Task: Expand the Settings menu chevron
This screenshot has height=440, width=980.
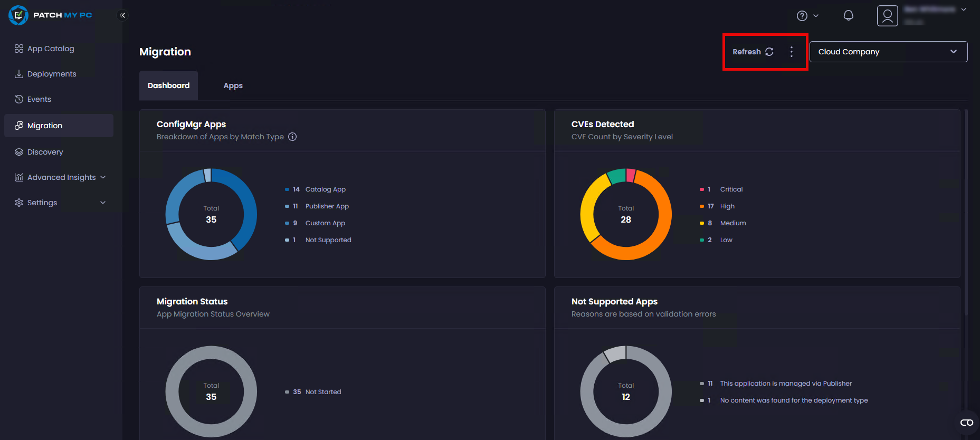Action: [x=103, y=203]
